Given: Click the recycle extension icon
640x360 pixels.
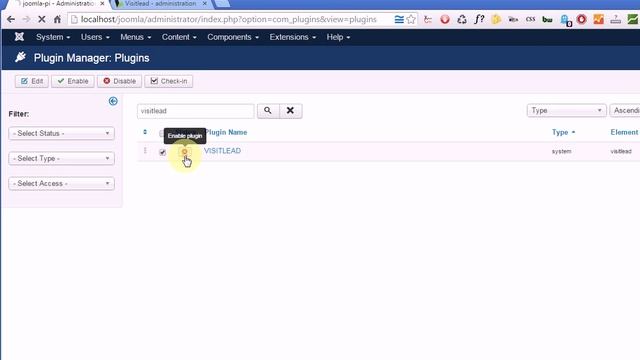Looking at the screenshot, I should pyautogui.click(x=462, y=19).
